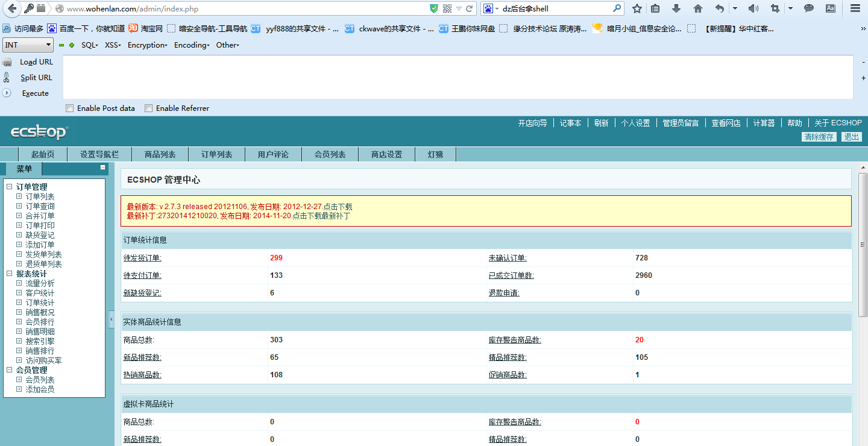
Task: Switch to the 订单列表 tab
Action: 217,154
